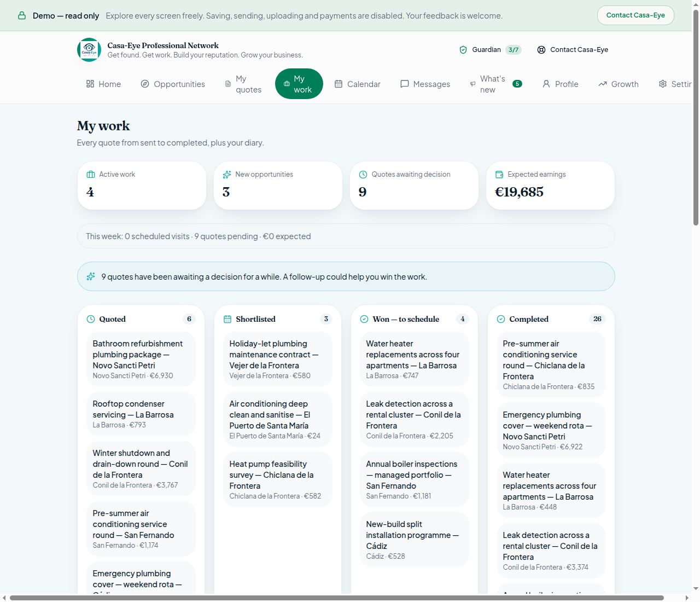Open the Bathroom refurbishment plumbing package card
The height and width of the screenshot is (602, 700).
(141, 359)
